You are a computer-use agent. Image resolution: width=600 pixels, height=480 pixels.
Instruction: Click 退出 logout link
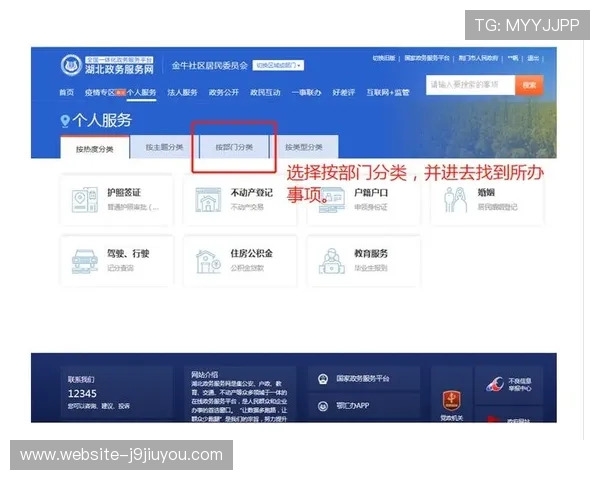pos(533,58)
